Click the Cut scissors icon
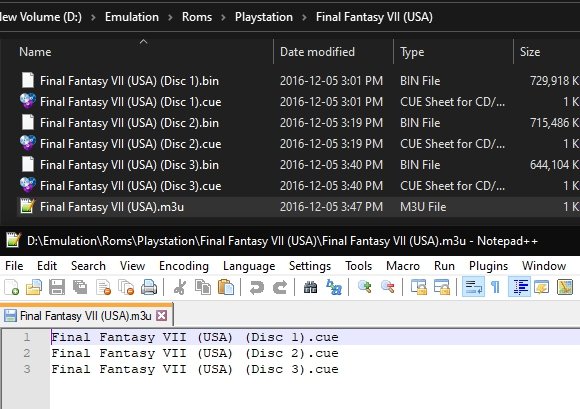Viewport: 580px width, 409px height. (x=180, y=287)
